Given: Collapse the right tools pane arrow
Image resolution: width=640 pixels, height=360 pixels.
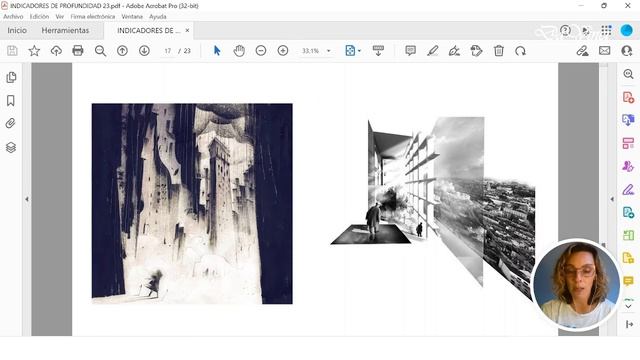Looking at the screenshot, I should coord(612,200).
